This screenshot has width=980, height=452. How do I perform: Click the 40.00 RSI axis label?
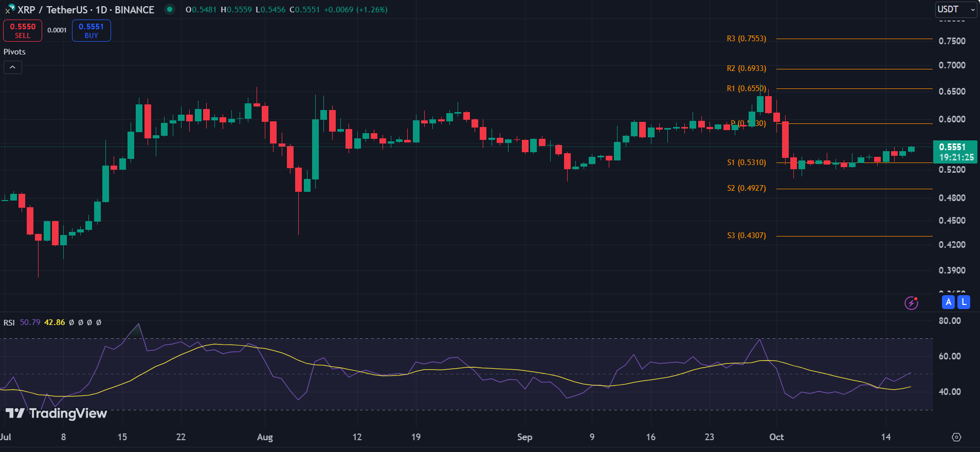pos(950,392)
